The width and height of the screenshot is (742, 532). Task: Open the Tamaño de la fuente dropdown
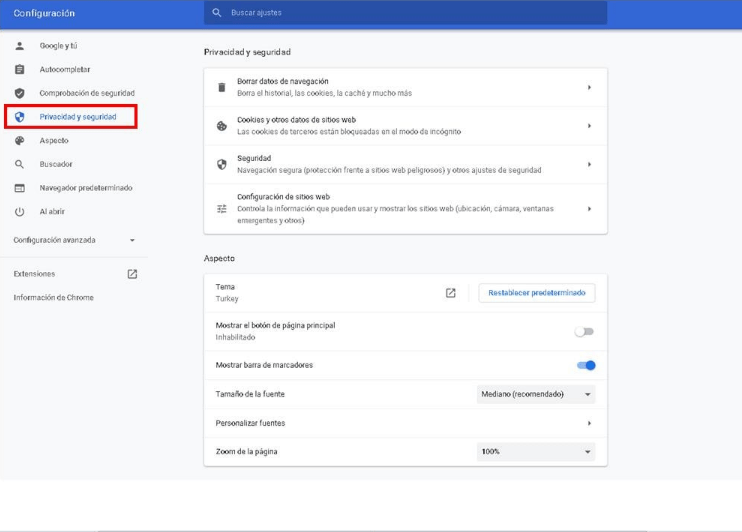(536, 394)
